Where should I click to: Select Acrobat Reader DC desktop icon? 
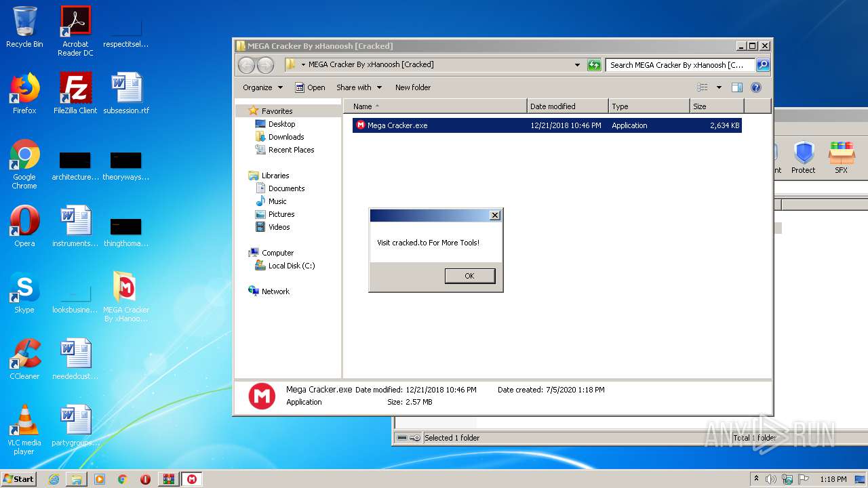(75, 32)
